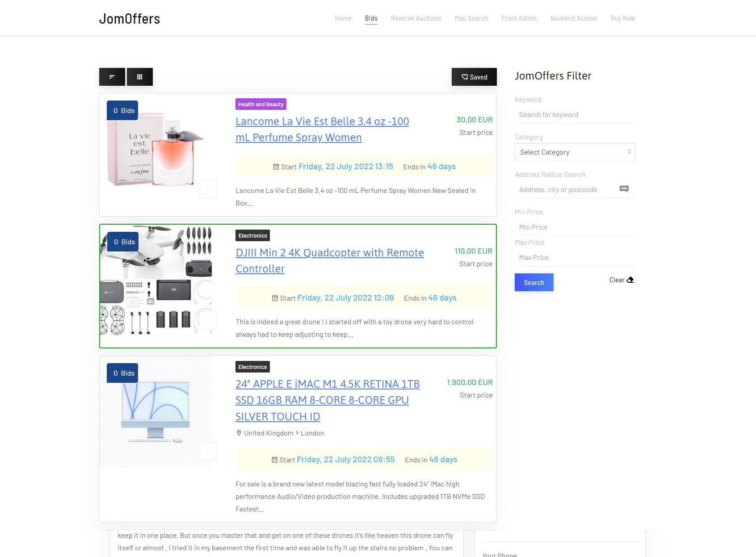This screenshot has height=557, width=756.
Task: Click the eraser icon next to Clear
Action: (x=630, y=280)
